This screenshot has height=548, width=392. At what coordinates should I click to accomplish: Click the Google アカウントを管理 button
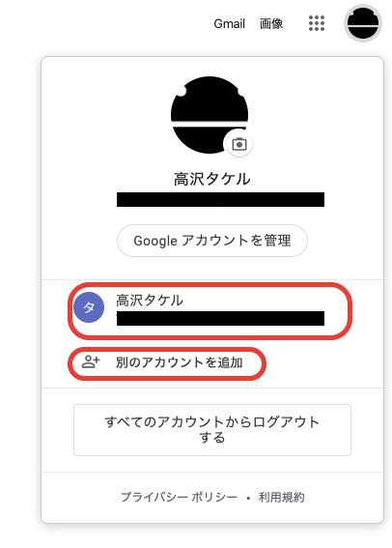point(212,241)
